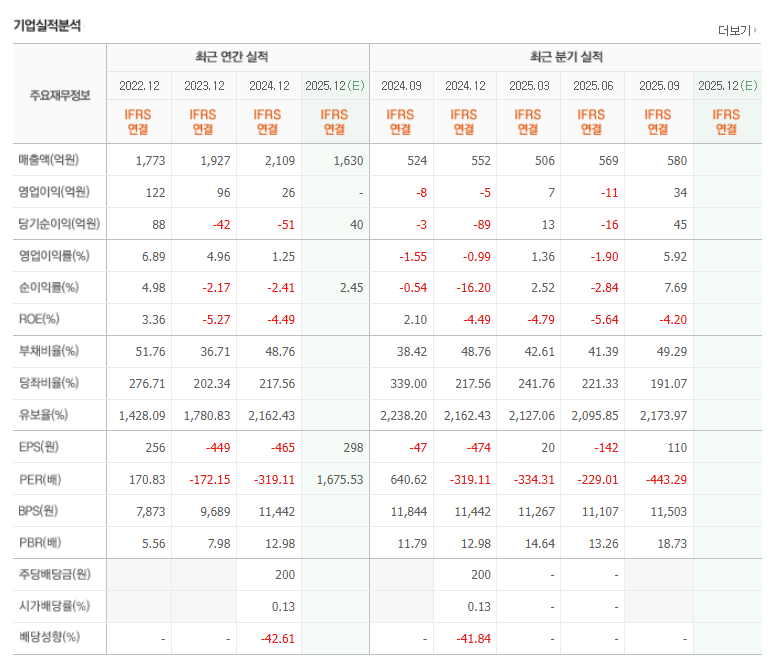776x660 pixels.
Task: Click the 5.56 PBR value
Action: (153, 544)
